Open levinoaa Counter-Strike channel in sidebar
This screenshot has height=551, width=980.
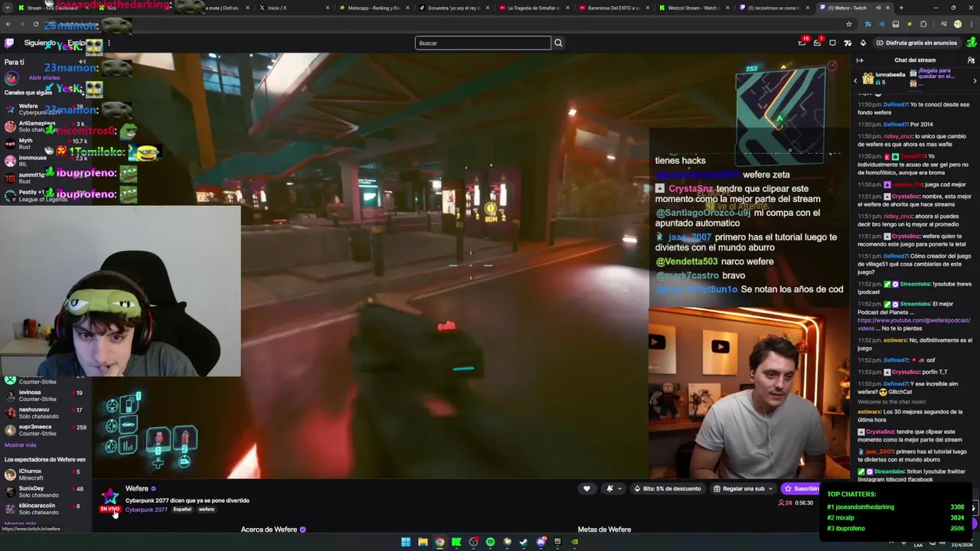pyautogui.click(x=46, y=396)
